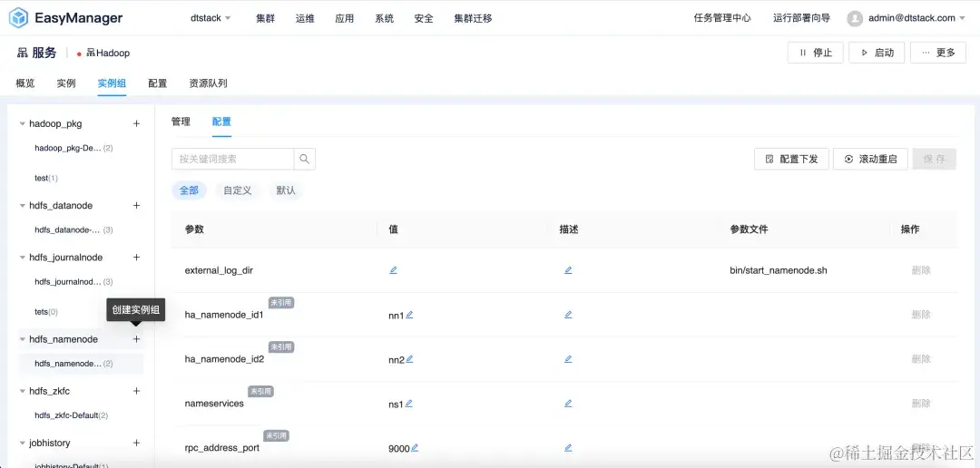Switch to the top 配置 service tab
Viewport: 980px width, 468px height.
(x=158, y=83)
